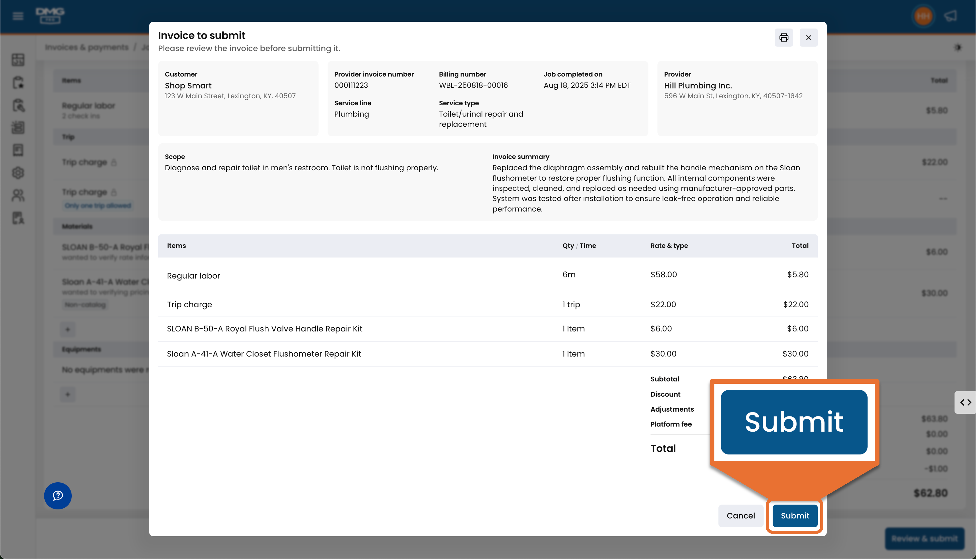976x560 pixels.
Task: Click the Items column header
Action: pyautogui.click(x=176, y=246)
